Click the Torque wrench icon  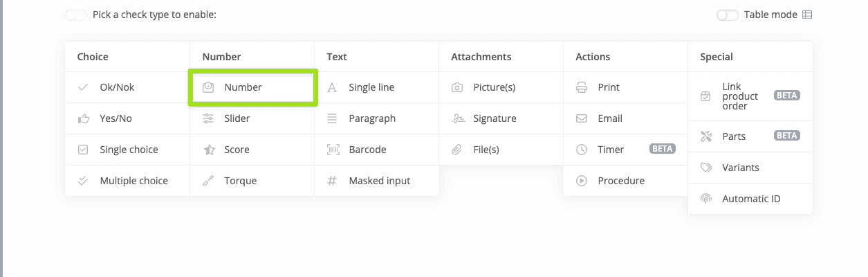[208, 181]
